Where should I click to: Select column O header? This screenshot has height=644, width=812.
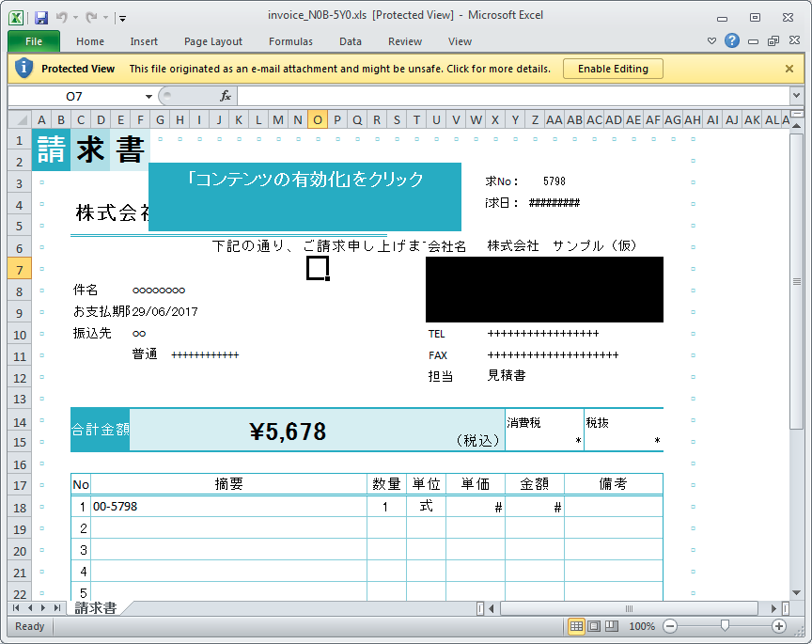tap(318, 120)
